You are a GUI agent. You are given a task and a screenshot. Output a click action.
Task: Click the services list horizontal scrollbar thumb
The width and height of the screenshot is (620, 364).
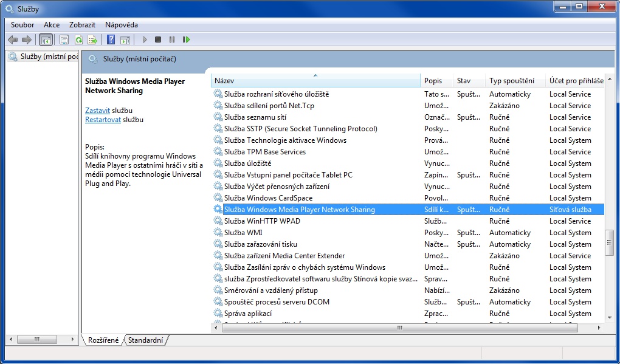[x=400, y=328]
